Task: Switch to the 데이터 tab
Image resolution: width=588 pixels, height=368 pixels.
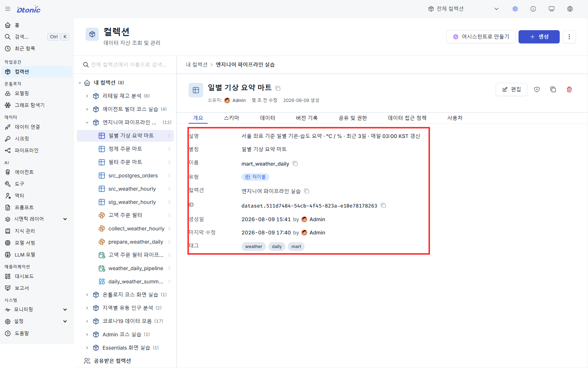Action: click(268, 118)
